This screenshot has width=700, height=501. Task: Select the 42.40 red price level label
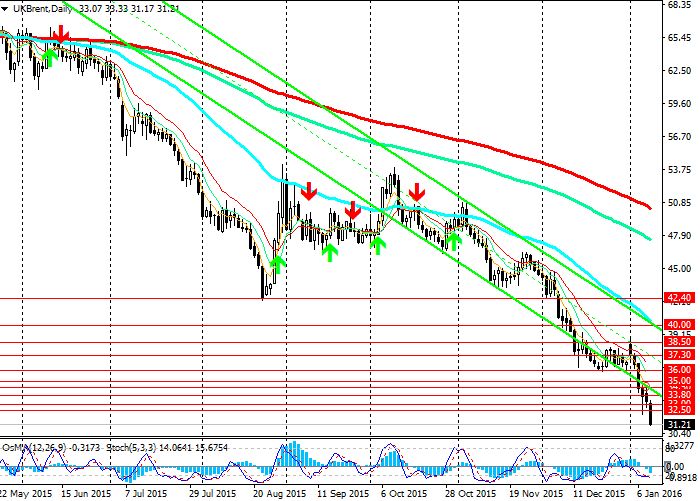(x=679, y=298)
